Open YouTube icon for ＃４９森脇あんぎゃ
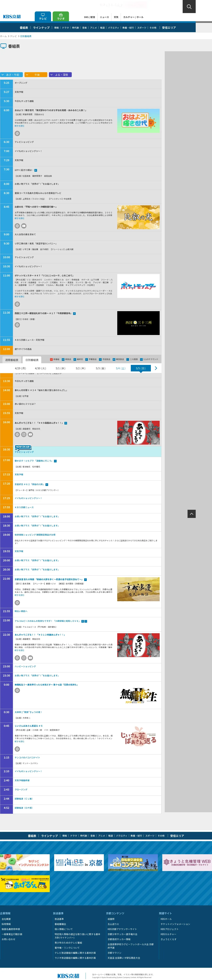The width and height of the screenshot is (212, 980). tap(30, 434)
